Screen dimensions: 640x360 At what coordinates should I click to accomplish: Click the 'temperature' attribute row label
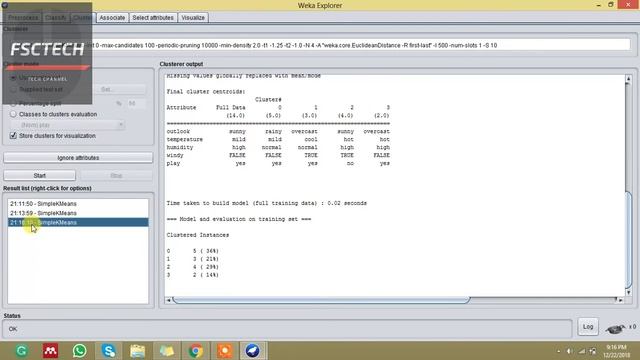[184, 140]
